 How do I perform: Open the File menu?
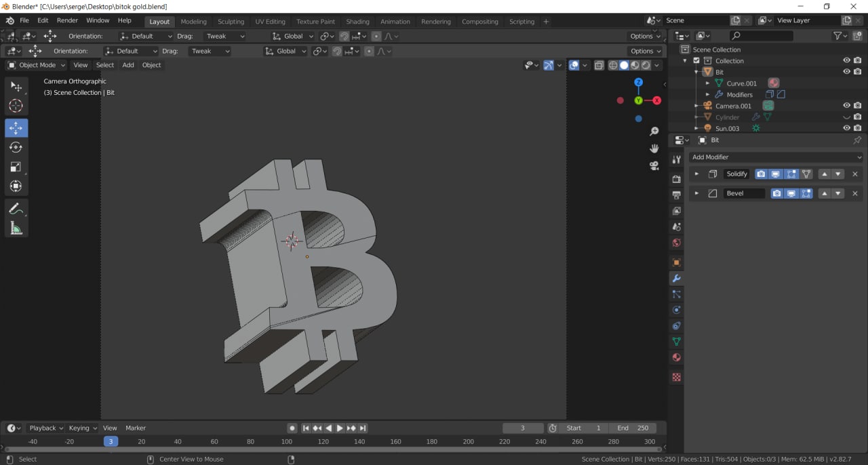point(24,21)
